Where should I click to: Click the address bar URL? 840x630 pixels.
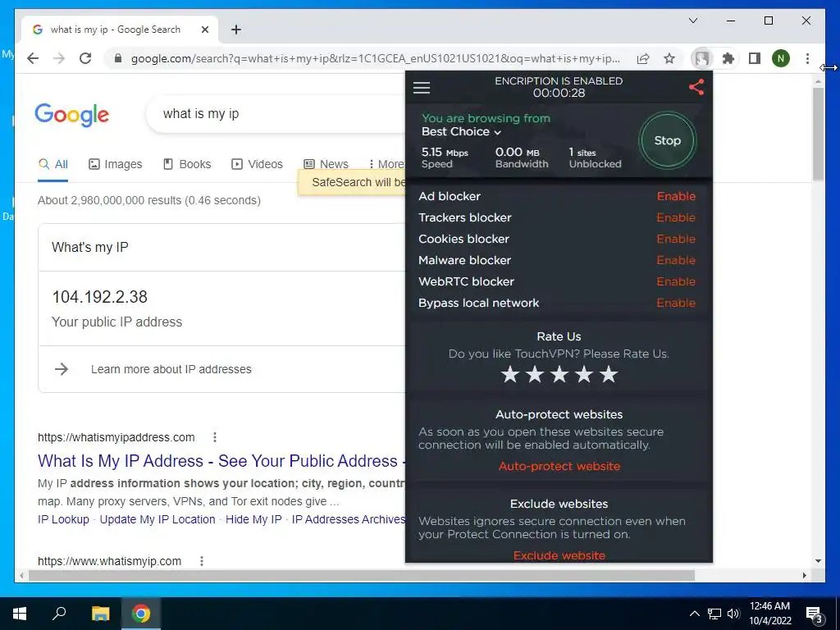tap(375, 58)
